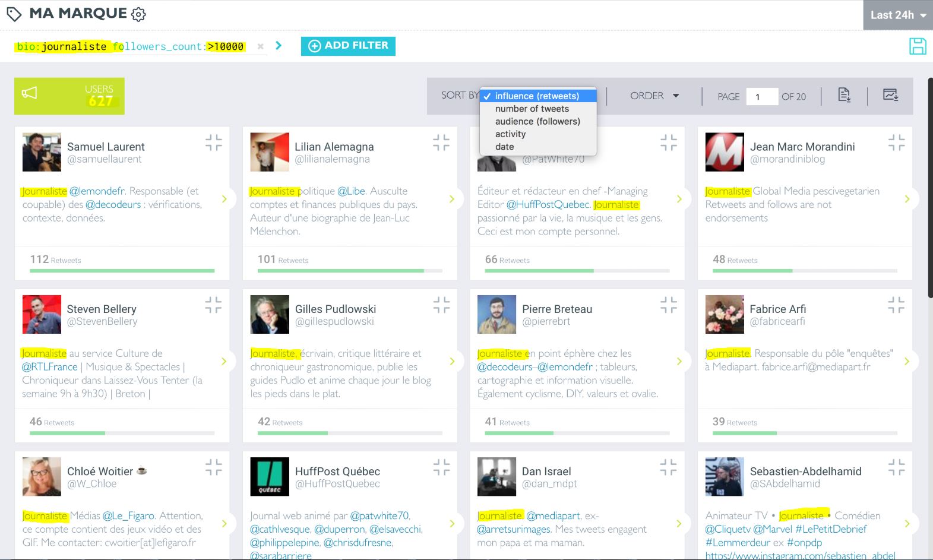Open @RTLFrance link in Steven Bellery's bio
Image resolution: width=933 pixels, height=560 pixels.
click(50, 367)
